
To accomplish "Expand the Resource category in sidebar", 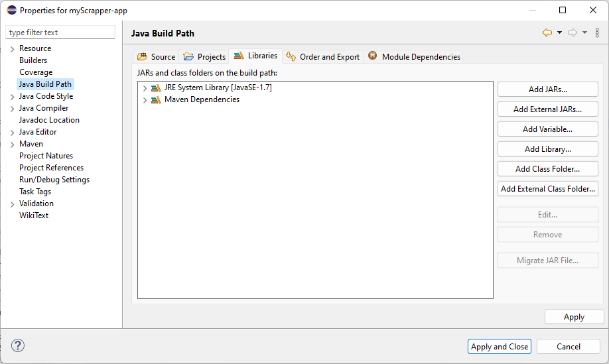I will tap(13, 49).
